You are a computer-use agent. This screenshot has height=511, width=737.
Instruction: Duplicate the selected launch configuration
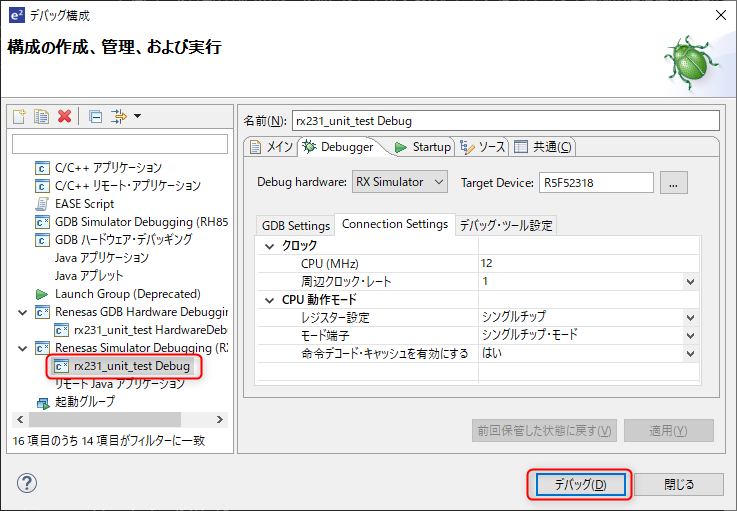pyautogui.click(x=41, y=116)
